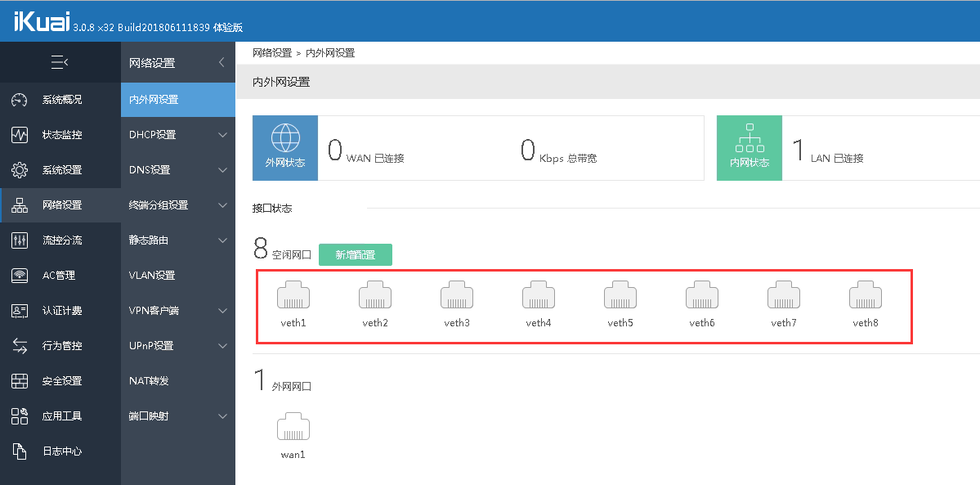Click the 应用工具 apps wrench icon

click(20, 415)
